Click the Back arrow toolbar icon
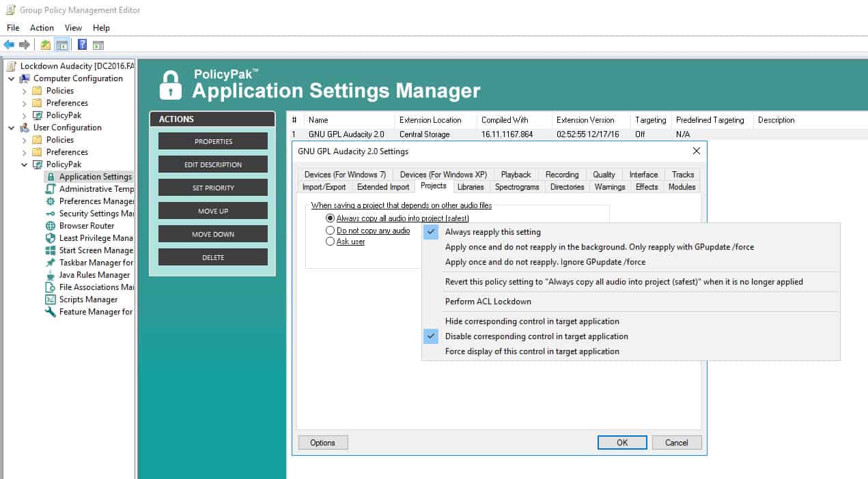 (9, 45)
